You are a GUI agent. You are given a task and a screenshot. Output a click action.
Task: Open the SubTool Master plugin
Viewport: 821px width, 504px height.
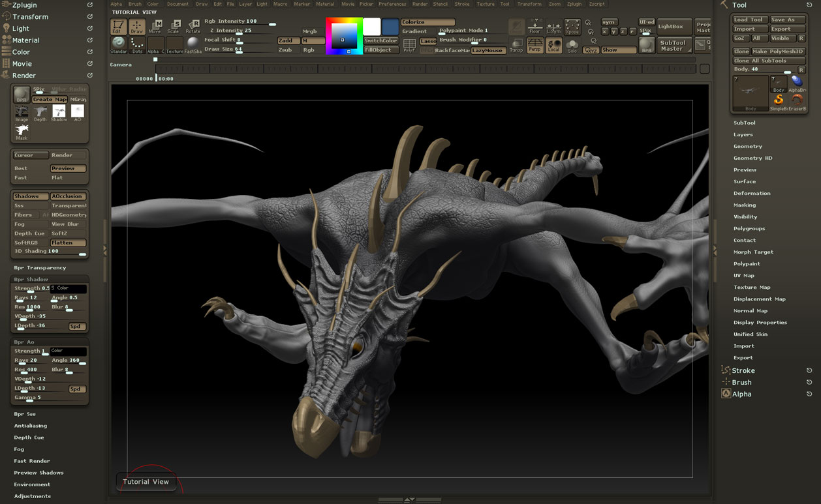coord(674,46)
